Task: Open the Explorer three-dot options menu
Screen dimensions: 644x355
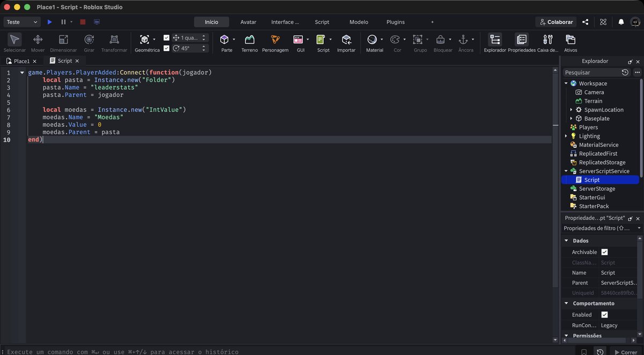Action: tap(637, 72)
